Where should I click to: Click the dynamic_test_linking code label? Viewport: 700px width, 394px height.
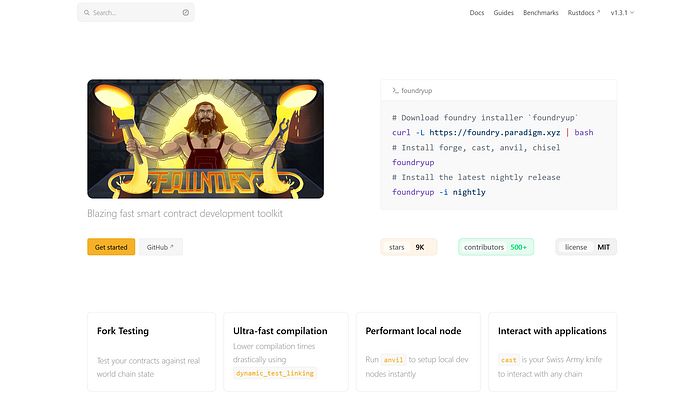coord(275,373)
